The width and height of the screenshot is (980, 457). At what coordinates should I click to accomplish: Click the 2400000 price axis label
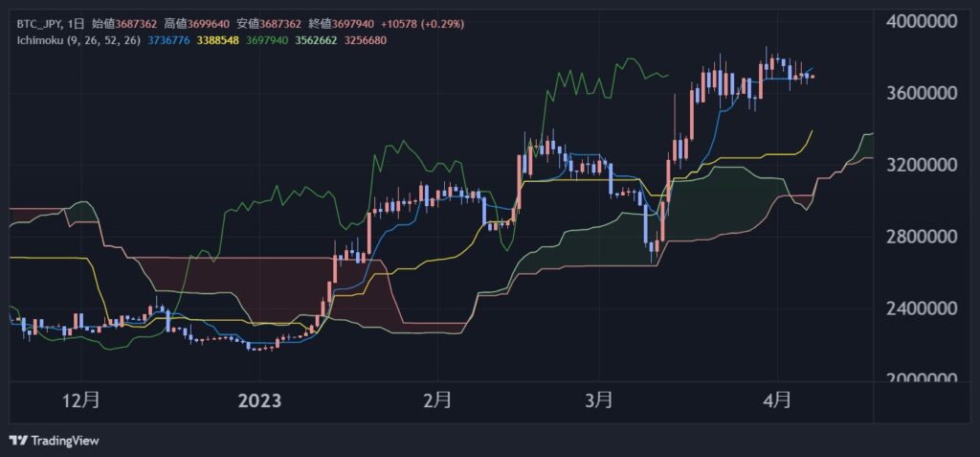(922, 308)
